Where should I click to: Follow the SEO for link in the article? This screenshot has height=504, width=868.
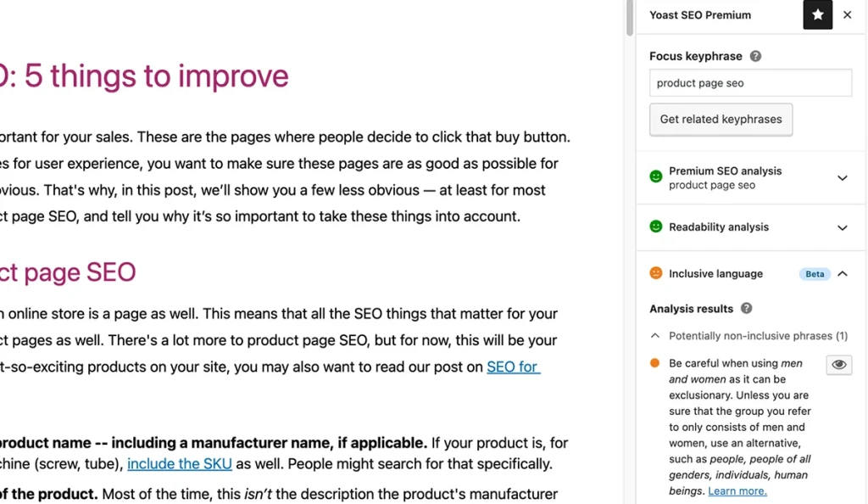[x=511, y=367]
